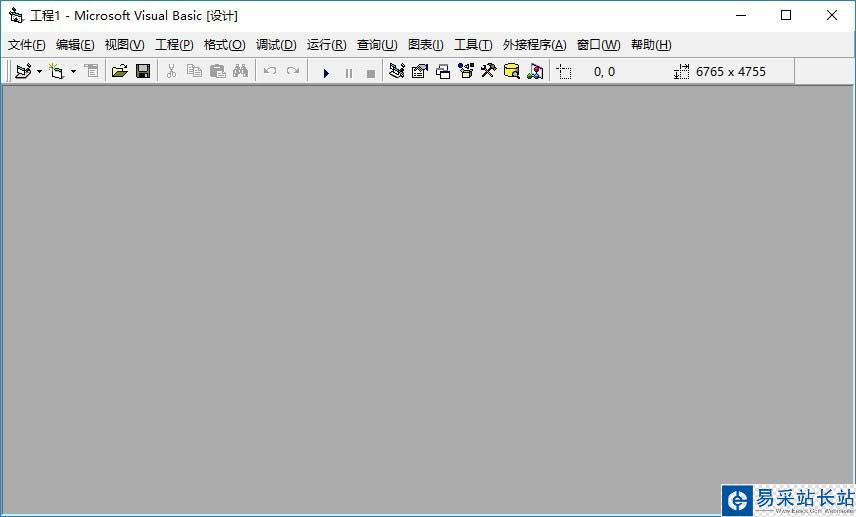Open the 外接程序(A) menu
Viewport: 856px width, 517px height.
click(x=534, y=45)
